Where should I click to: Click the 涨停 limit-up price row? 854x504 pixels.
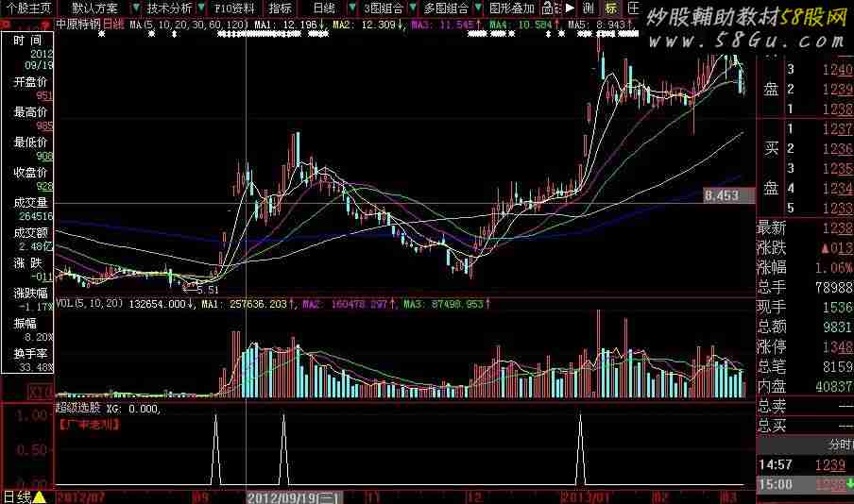click(x=805, y=346)
